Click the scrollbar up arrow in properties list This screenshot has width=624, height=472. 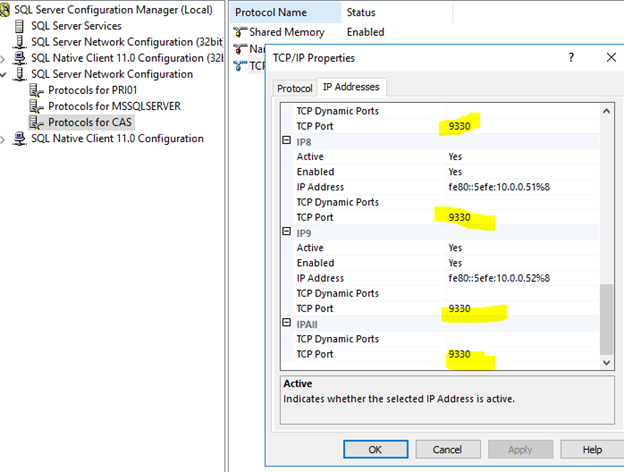pyautogui.click(x=606, y=111)
